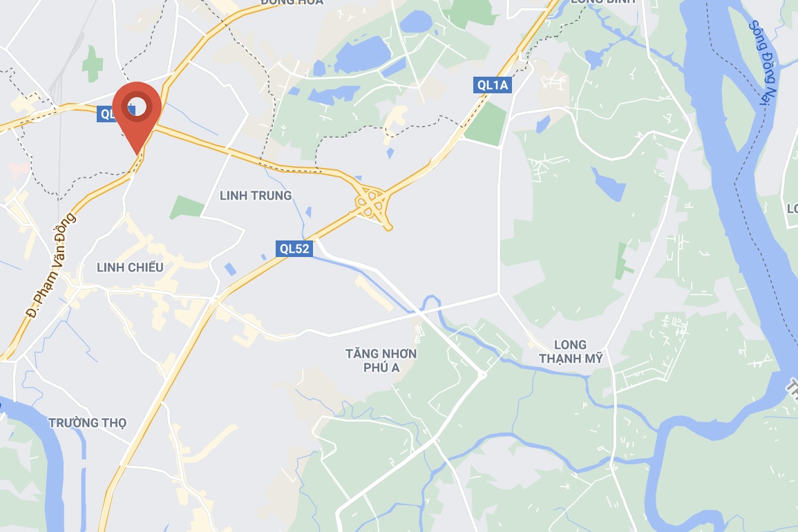Click the Trường Thọ area label
This screenshot has width=798, height=532.
click(88, 423)
